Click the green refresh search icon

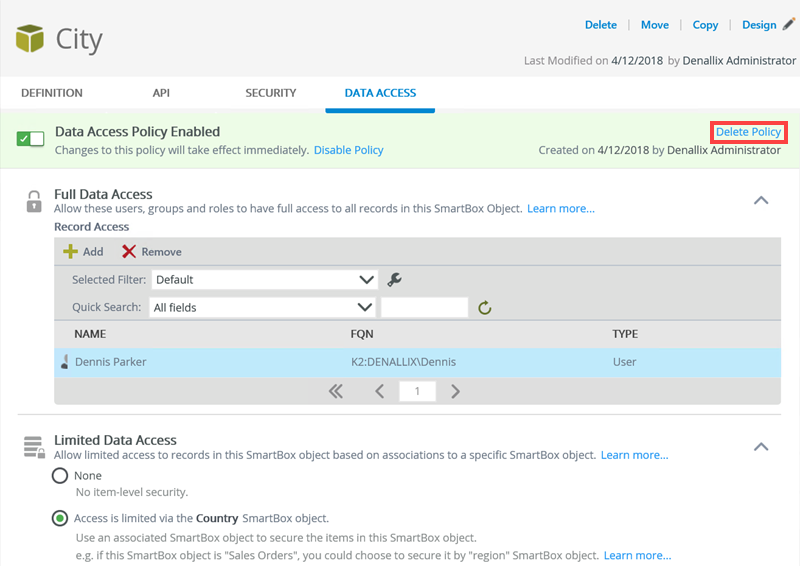(485, 307)
